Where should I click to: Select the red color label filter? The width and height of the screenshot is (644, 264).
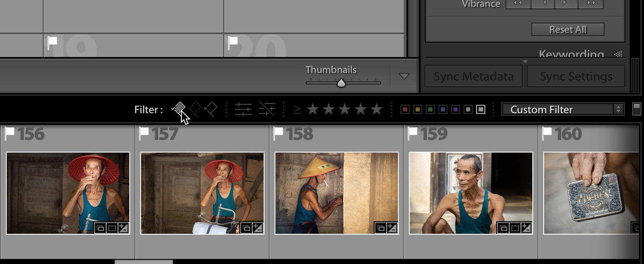(405, 109)
